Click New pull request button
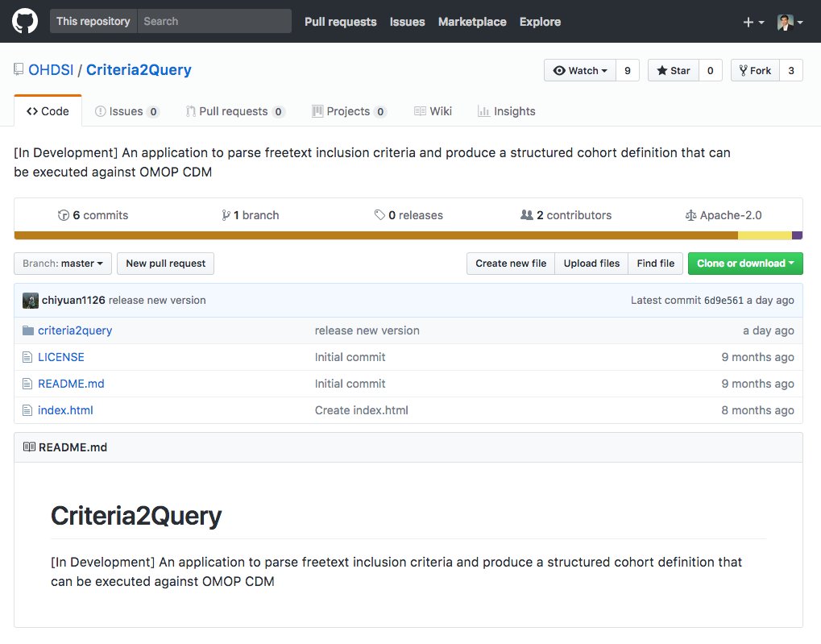The height and width of the screenshot is (644, 821). [165, 264]
